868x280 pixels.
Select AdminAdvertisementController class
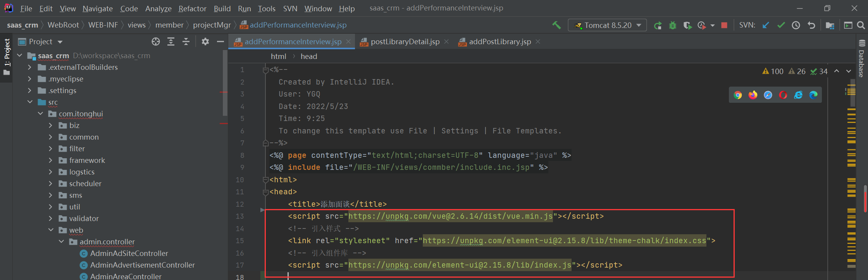(x=137, y=265)
